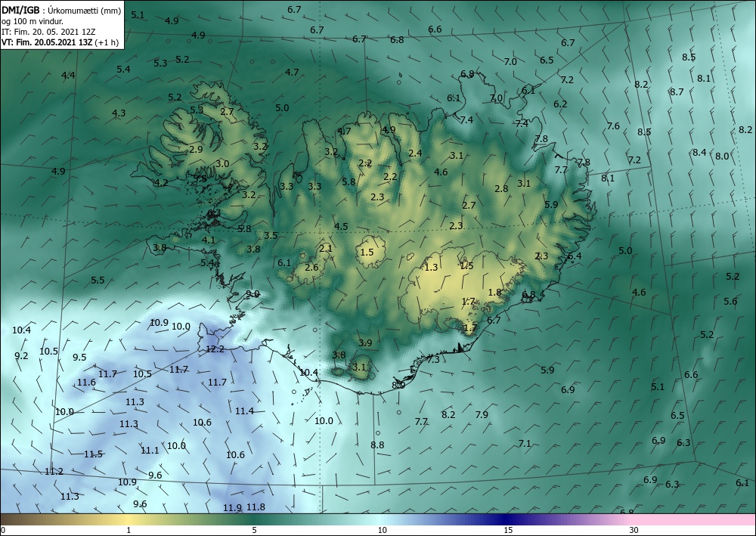The image size is (756, 536).
Task: Select the 9.5 value in the southwest
Action: [79, 357]
